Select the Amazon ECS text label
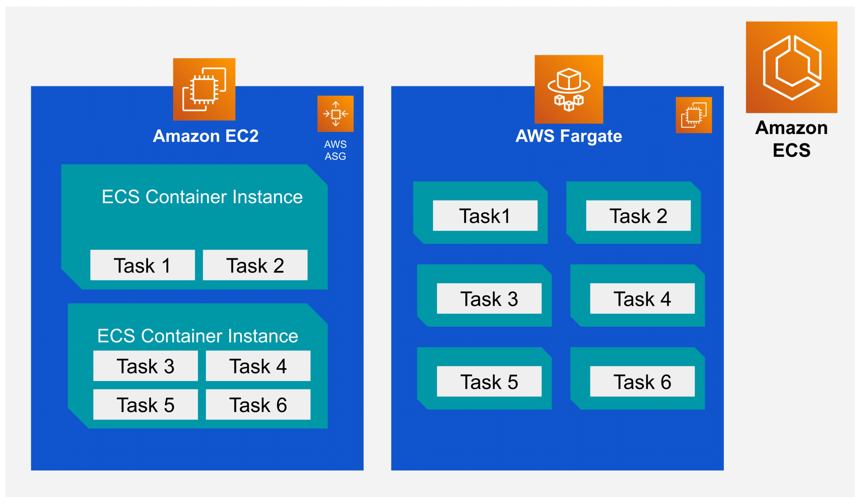Viewport: 861px width, 504px height. (x=791, y=139)
